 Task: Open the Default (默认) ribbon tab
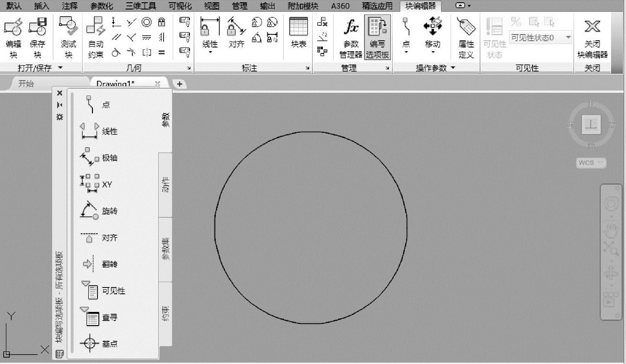(x=14, y=6)
